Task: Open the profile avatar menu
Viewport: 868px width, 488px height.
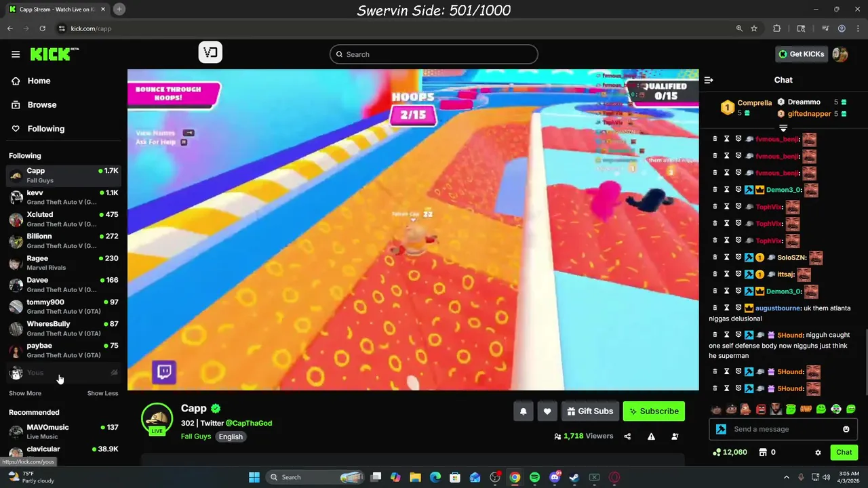Action: point(840,54)
